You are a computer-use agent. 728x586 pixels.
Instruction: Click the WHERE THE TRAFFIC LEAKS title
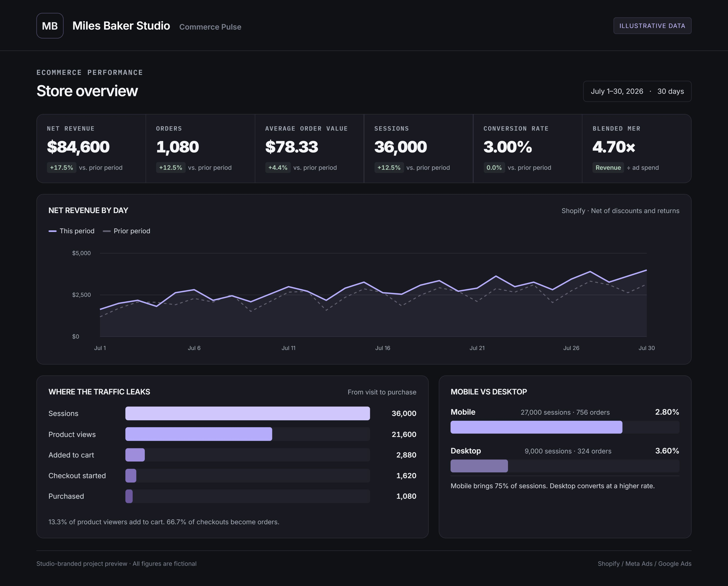point(99,392)
